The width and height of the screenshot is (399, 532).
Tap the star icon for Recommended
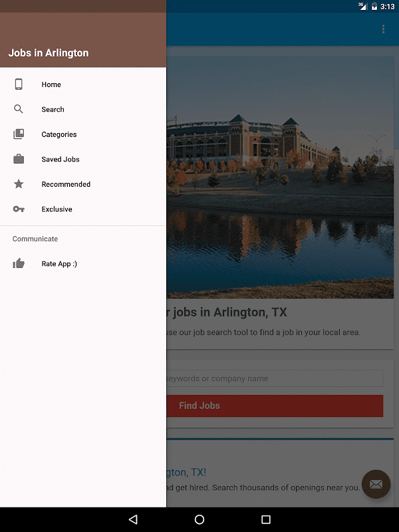point(19,184)
